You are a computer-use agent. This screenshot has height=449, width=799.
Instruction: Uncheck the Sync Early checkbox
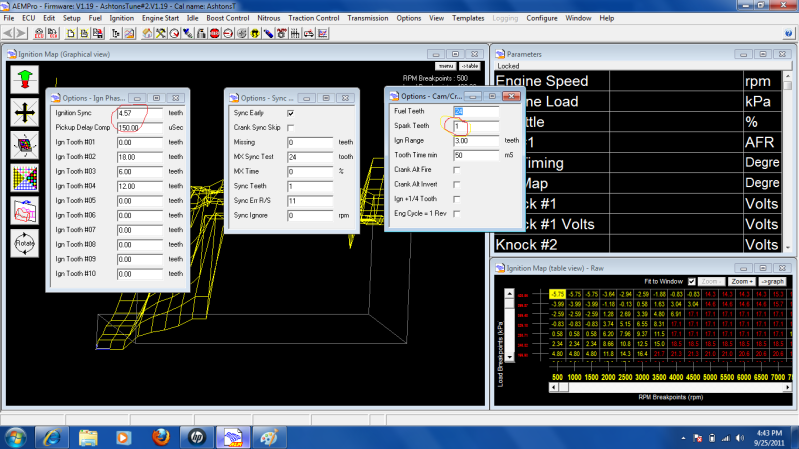[290, 113]
